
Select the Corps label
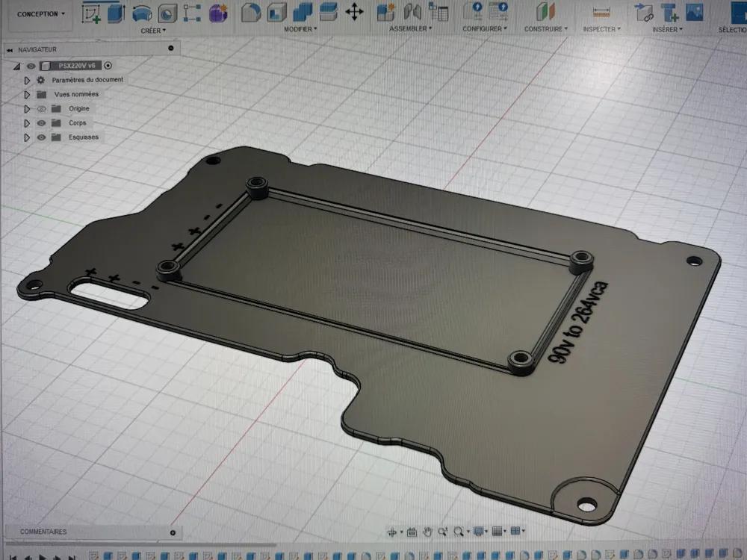(x=77, y=123)
